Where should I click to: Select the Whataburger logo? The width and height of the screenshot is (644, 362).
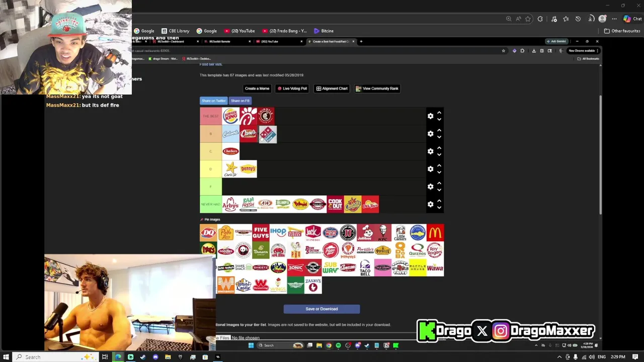(x=225, y=285)
